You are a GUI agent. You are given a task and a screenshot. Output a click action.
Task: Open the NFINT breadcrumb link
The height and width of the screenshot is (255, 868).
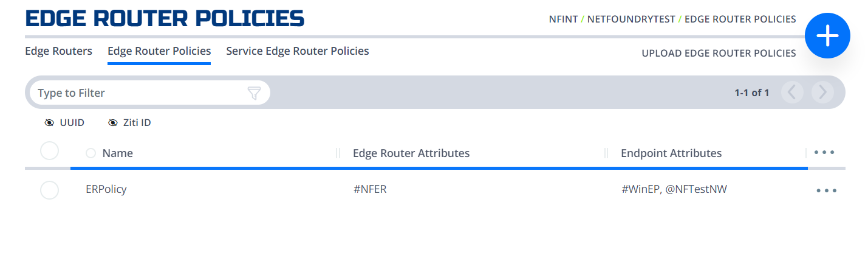click(x=563, y=19)
